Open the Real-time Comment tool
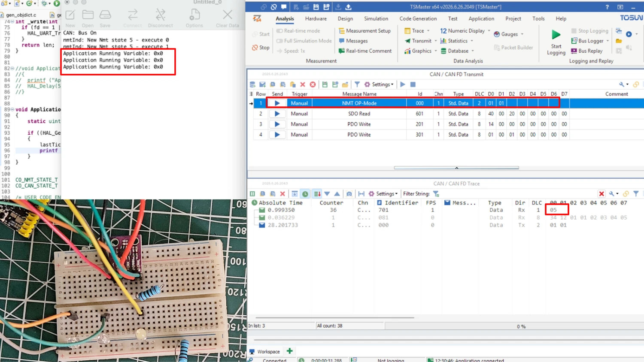This screenshot has height=362, width=644. [x=365, y=51]
